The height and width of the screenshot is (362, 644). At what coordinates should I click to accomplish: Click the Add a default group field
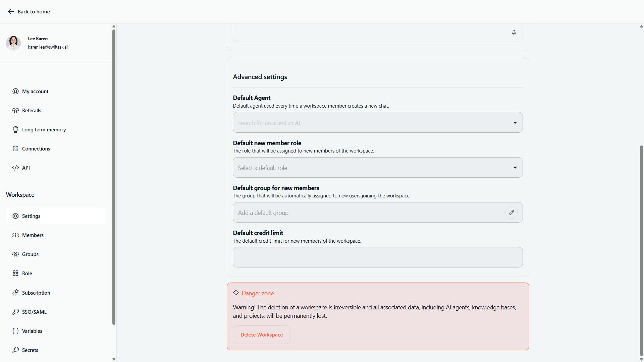[369, 213]
